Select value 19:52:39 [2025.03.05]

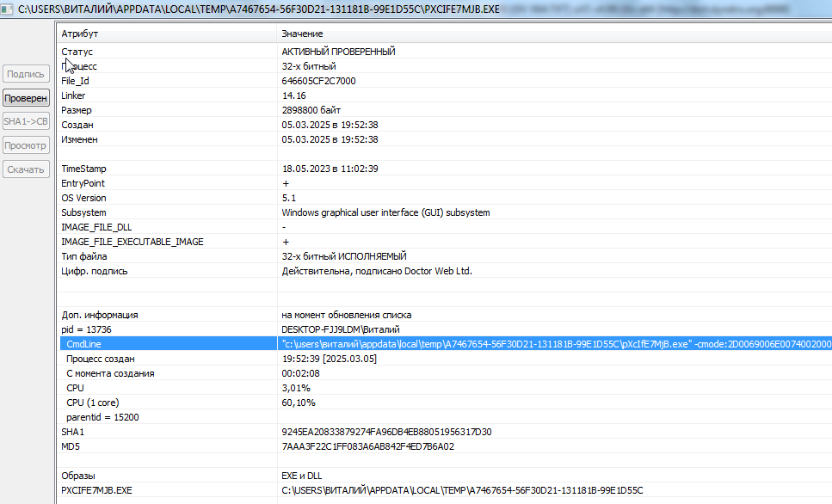click(329, 359)
